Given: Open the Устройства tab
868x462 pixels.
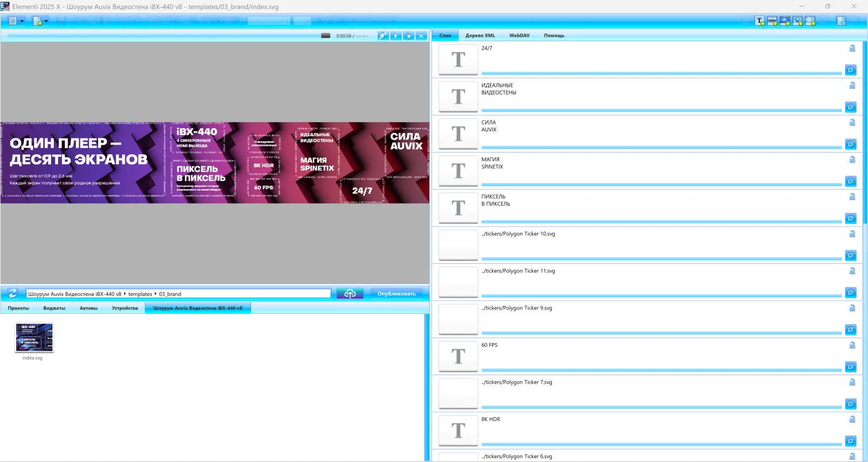Looking at the screenshot, I should pyautogui.click(x=125, y=308).
